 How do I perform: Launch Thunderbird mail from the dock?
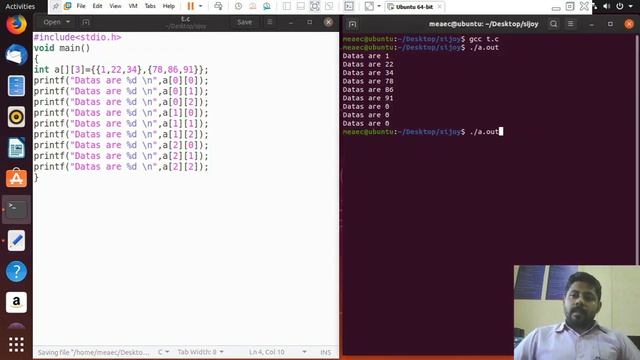point(16,55)
